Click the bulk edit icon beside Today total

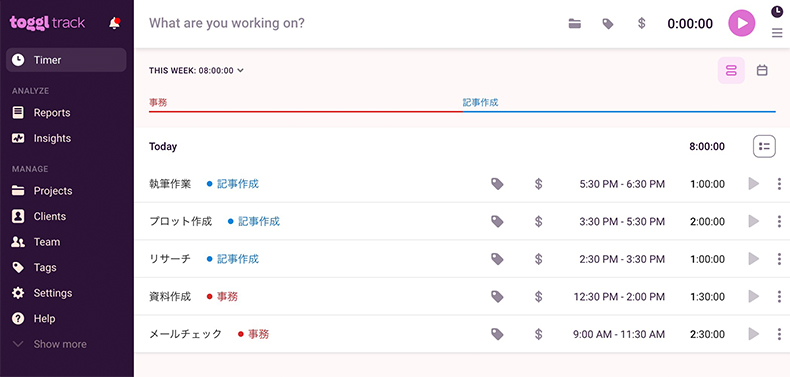click(764, 147)
